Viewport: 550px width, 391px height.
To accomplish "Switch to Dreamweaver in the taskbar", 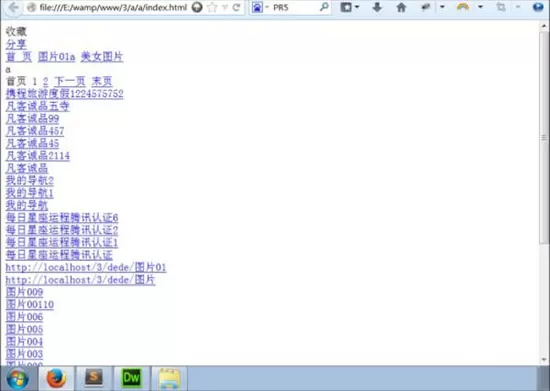I will point(131,378).
